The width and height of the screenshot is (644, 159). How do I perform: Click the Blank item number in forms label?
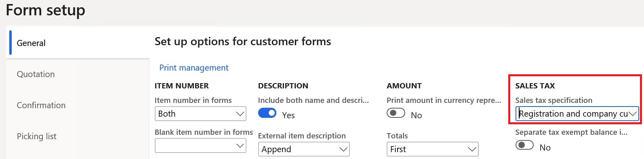click(204, 132)
